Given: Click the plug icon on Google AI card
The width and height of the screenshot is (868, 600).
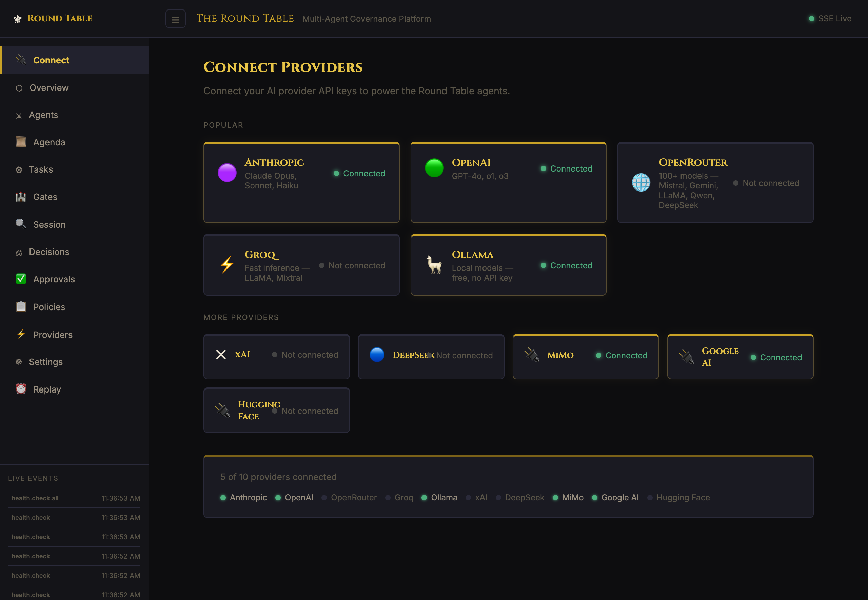Looking at the screenshot, I should [686, 357].
